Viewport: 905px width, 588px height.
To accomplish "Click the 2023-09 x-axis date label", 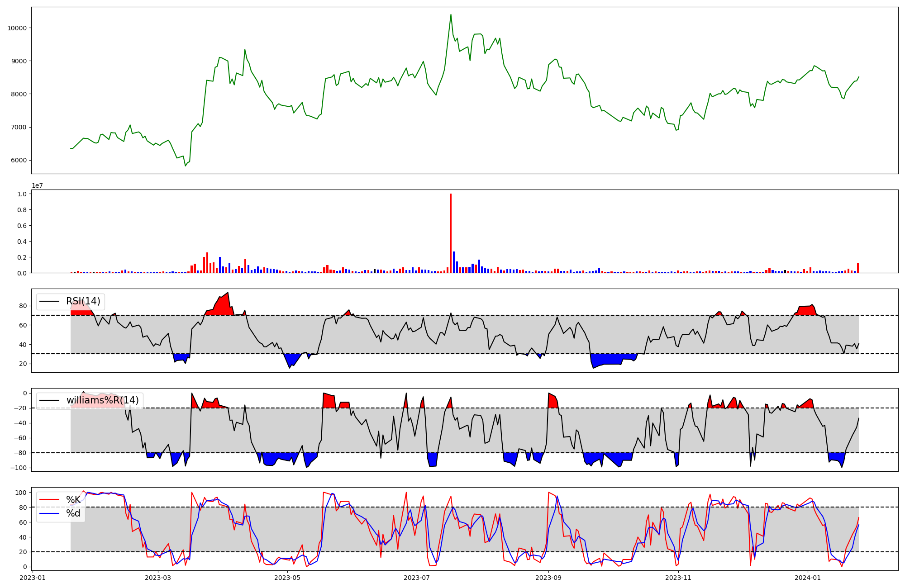I will (x=548, y=578).
